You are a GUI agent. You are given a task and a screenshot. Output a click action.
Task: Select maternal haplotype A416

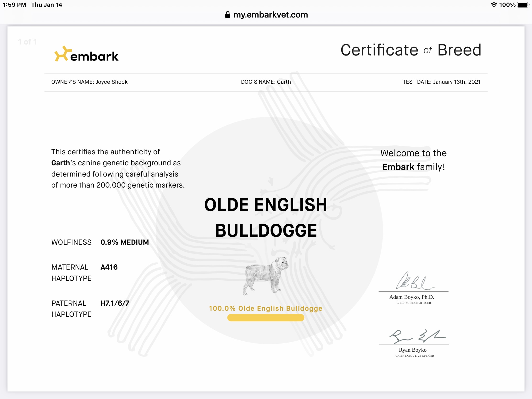point(109,267)
